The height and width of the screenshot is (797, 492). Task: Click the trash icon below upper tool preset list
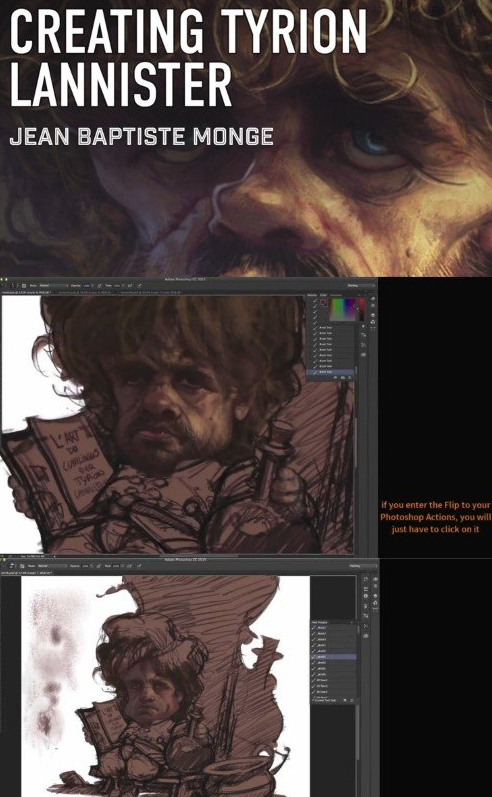coord(351,378)
